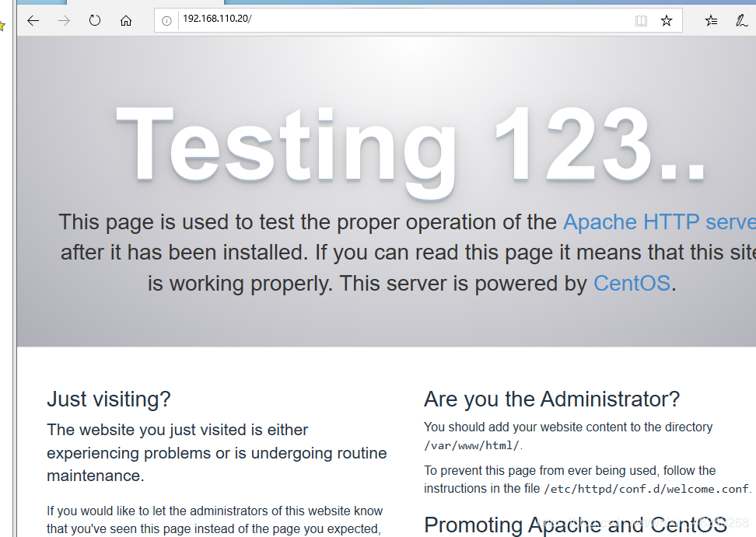Click the "If you would like to let" paragraph
This screenshot has height=537, width=756.
[215, 520]
